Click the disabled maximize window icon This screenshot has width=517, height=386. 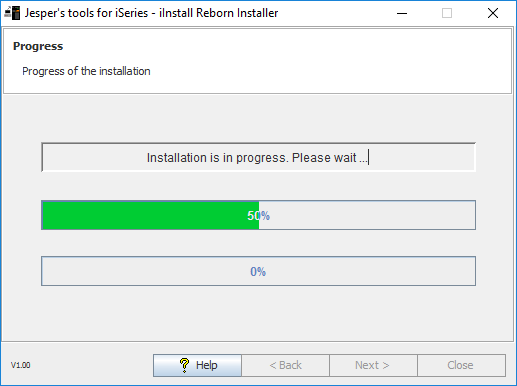point(447,13)
